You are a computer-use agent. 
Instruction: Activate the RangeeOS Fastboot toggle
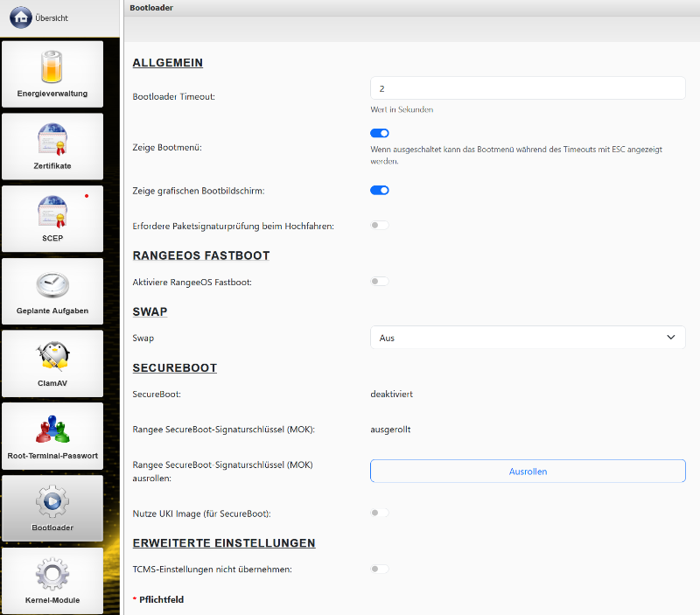click(x=380, y=282)
